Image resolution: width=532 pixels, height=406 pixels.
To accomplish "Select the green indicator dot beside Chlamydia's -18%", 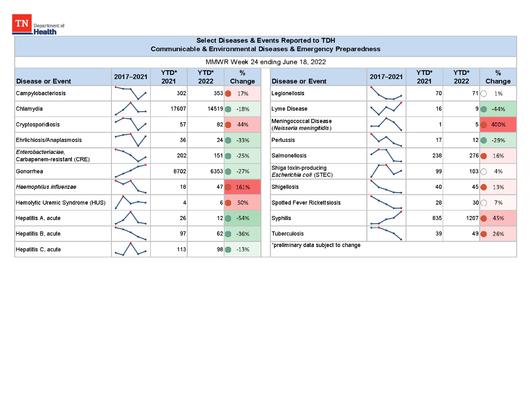I will coord(228,109).
